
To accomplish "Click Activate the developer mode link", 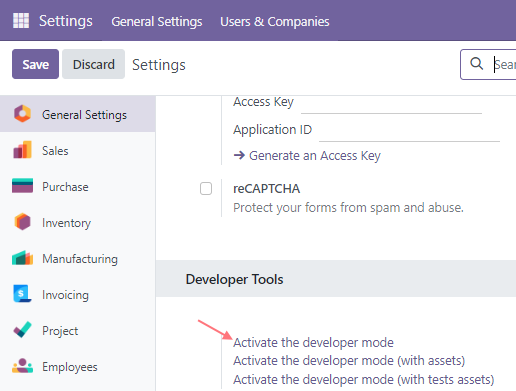I will [313, 343].
